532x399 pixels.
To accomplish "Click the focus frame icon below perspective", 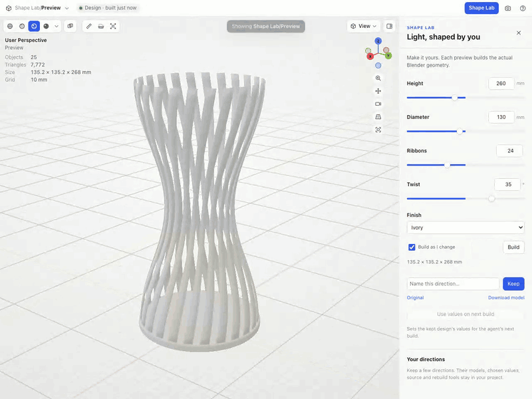I will 378,130.
